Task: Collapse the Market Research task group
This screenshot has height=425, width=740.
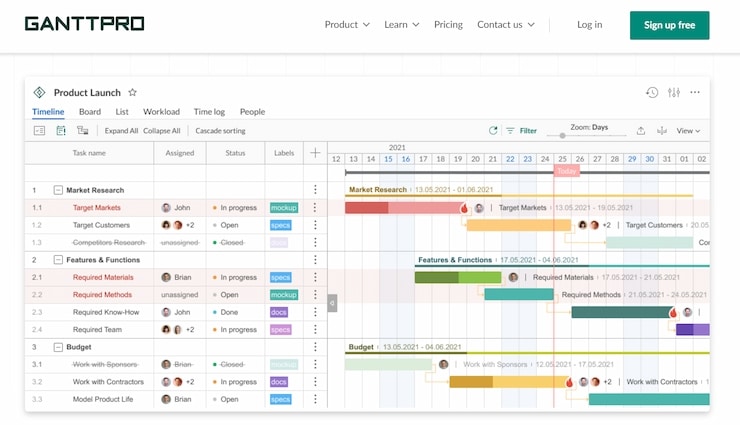Action: 58,190
